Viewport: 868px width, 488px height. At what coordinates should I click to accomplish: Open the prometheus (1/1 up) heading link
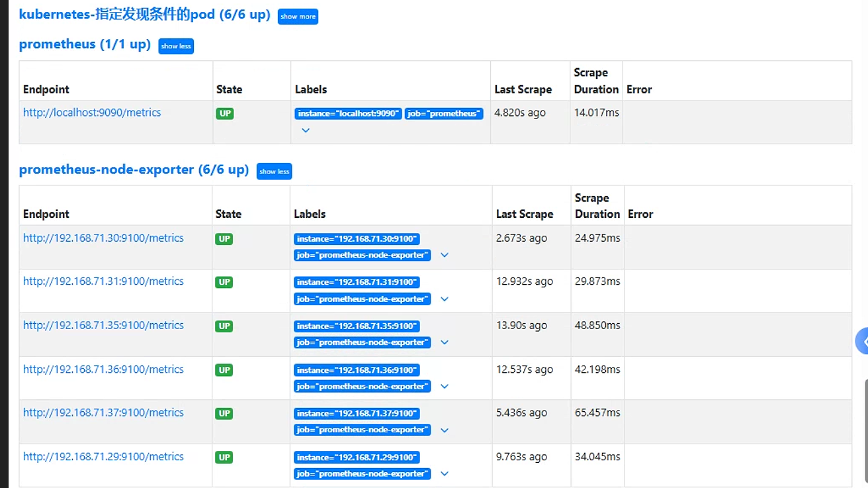(x=85, y=44)
